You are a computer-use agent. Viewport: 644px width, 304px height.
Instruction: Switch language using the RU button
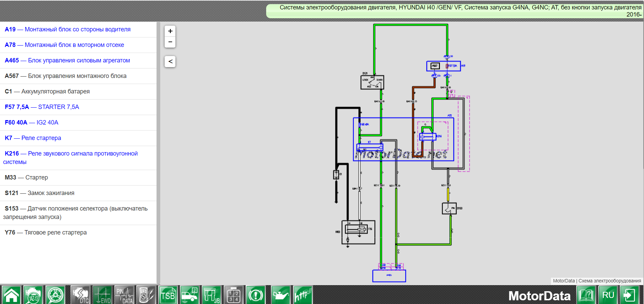point(608,295)
